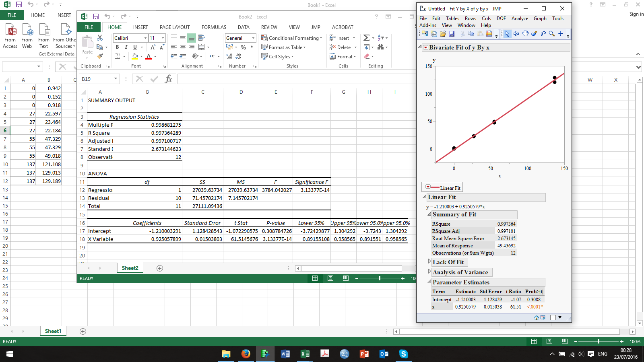Activate the JMP grabber hand tool
Image resolution: width=644 pixels, height=362 pixels.
525,34
